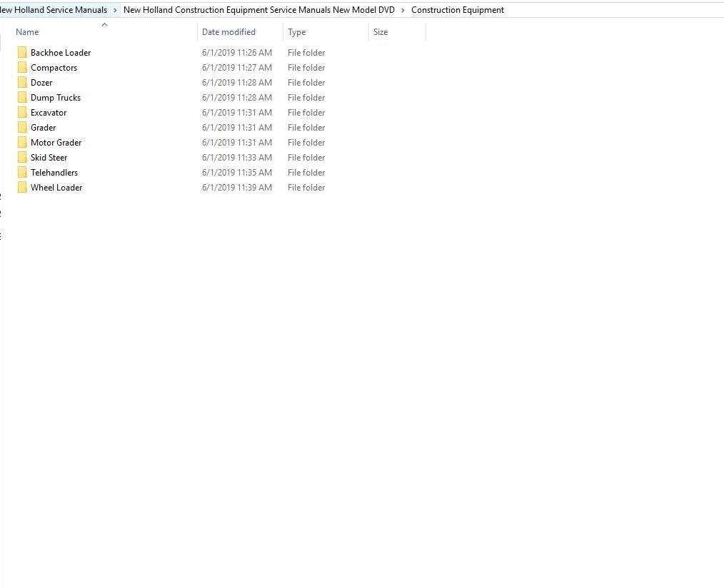This screenshot has height=588, width=724.
Task: Click the Construction Equipment breadcrumb
Action: pos(458,10)
